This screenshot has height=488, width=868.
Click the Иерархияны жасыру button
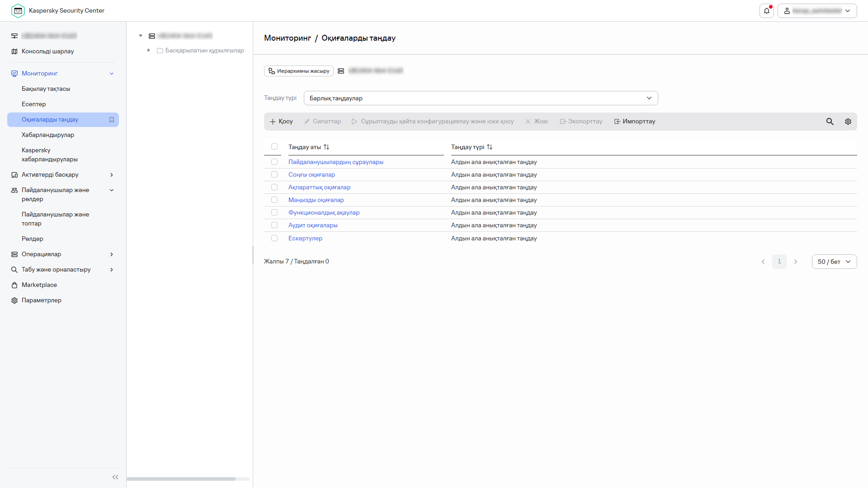[299, 71]
